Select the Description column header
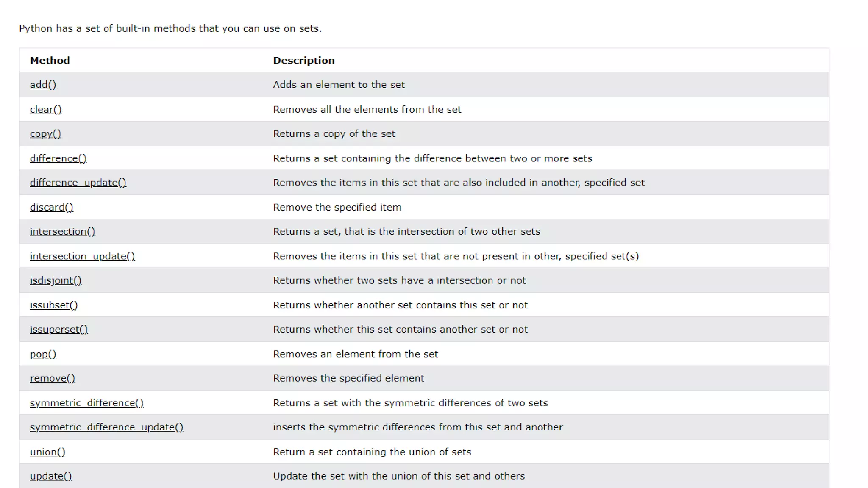This screenshot has width=868, height=488. pyautogui.click(x=303, y=61)
